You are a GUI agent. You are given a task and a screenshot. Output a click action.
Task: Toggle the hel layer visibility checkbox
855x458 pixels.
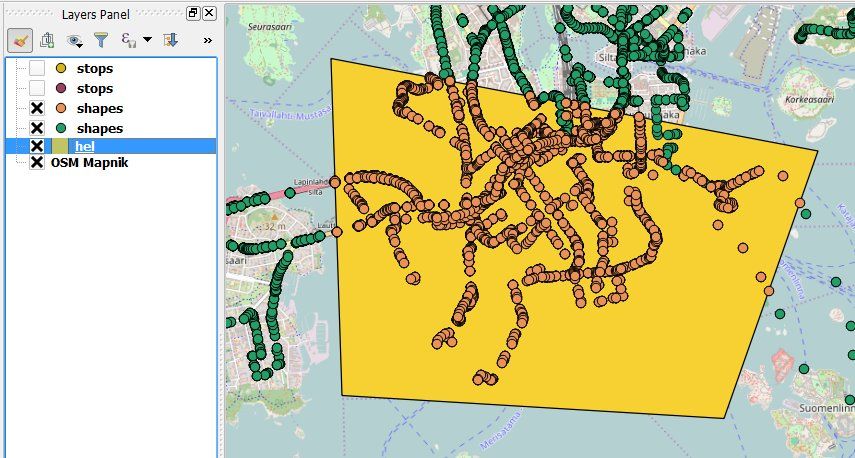37,146
